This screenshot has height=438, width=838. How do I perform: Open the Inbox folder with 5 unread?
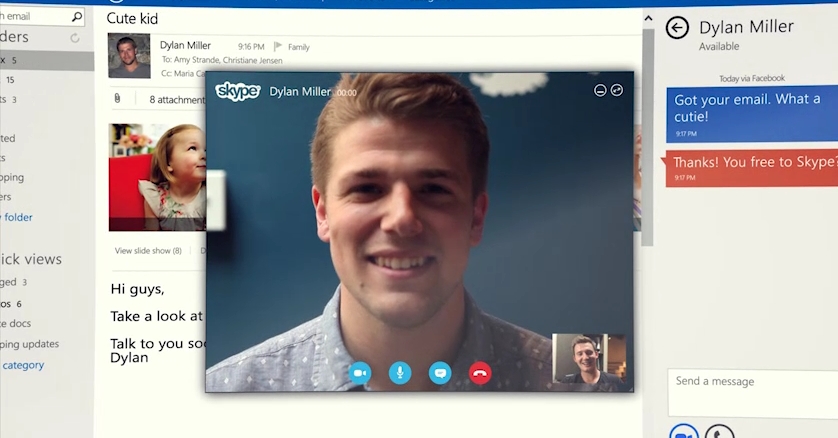pyautogui.click(x=40, y=61)
